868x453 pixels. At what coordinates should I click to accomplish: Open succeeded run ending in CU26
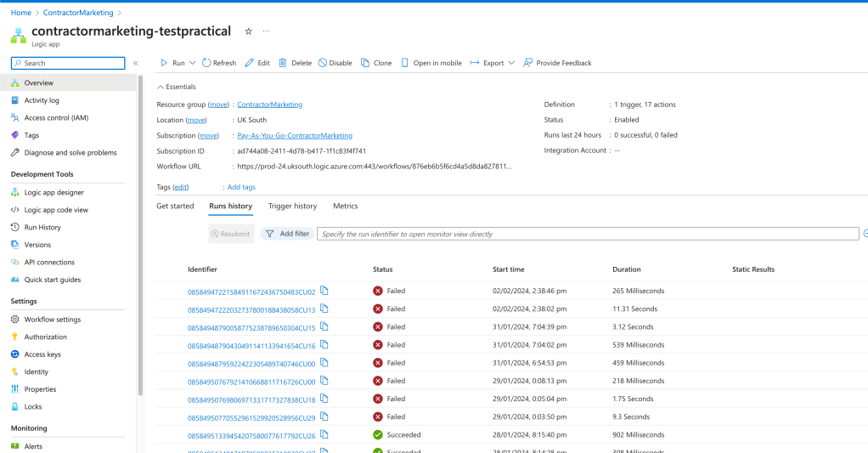click(251, 436)
